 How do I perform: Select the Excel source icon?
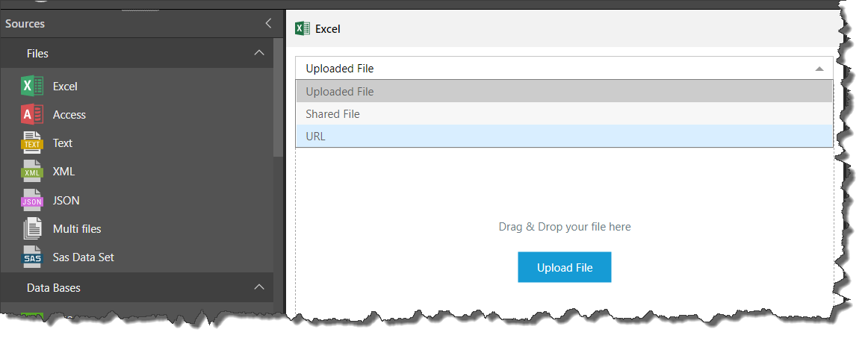pos(32,87)
